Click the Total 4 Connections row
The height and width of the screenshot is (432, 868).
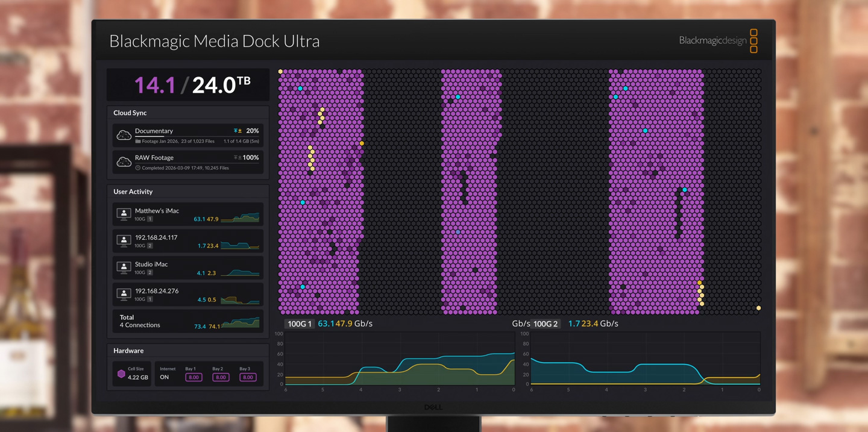[187, 321]
